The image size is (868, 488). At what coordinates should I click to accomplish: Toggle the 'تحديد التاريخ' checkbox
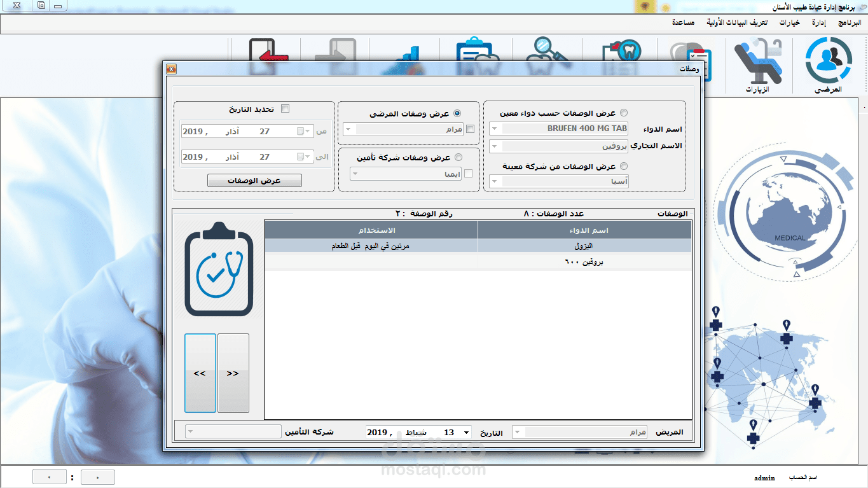click(x=285, y=109)
